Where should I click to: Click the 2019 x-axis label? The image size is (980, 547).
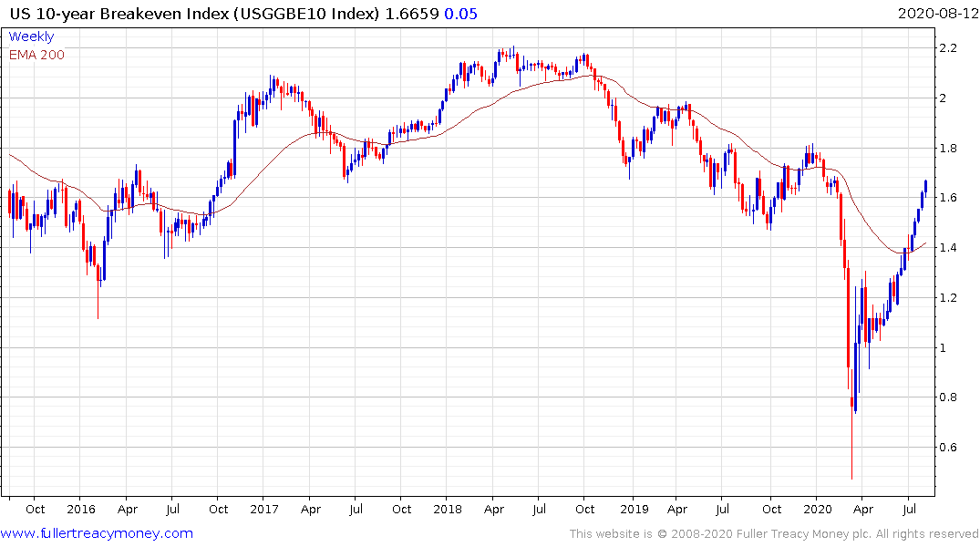634,509
